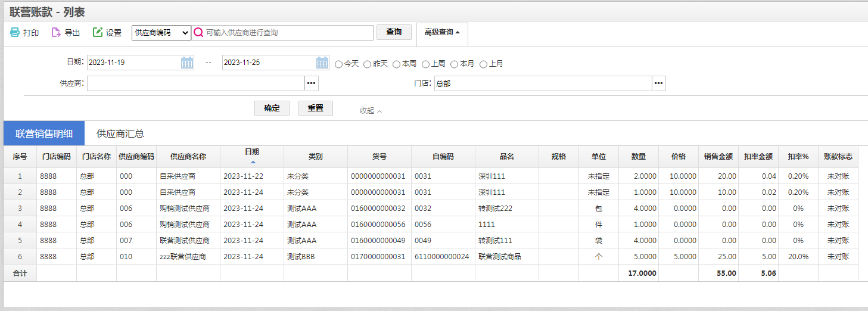This screenshot has height=311, width=868.
Task: Select the 本周 radio button
Action: [x=396, y=64]
